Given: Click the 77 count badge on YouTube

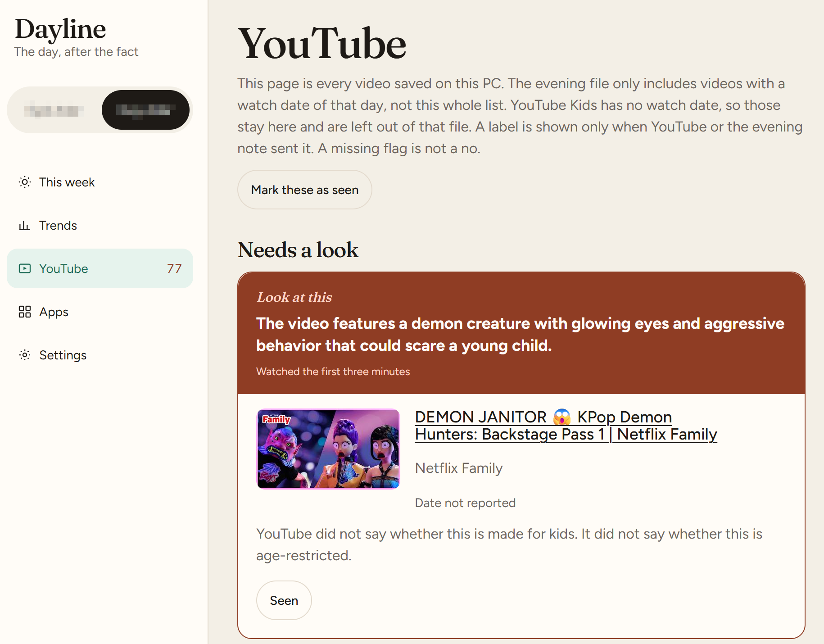Looking at the screenshot, I should click(174, 268).
